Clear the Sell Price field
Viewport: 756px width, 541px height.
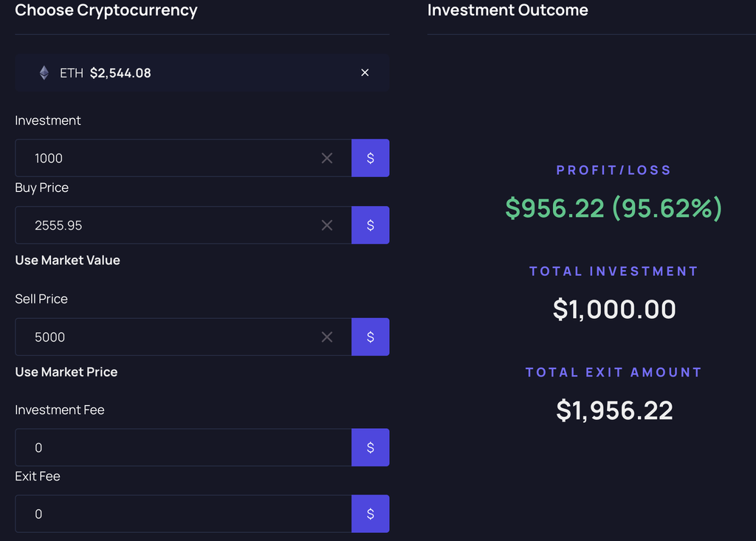coord(327,337)
